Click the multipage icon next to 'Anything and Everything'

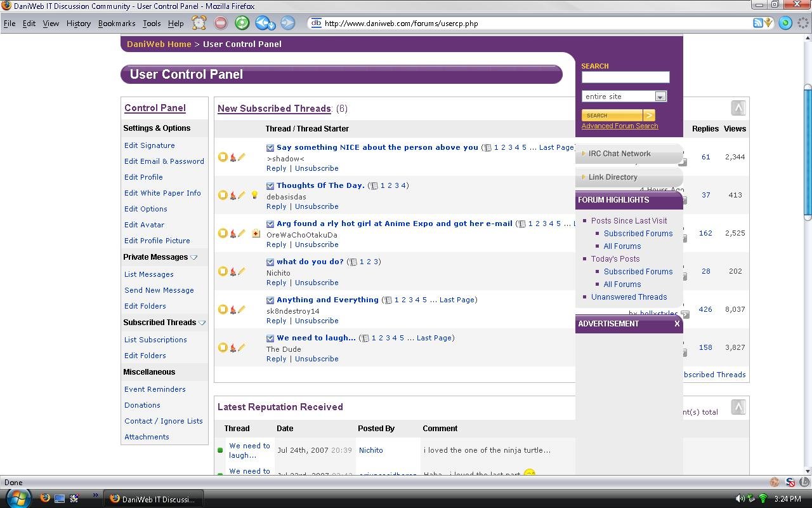[x=389, y=300]
